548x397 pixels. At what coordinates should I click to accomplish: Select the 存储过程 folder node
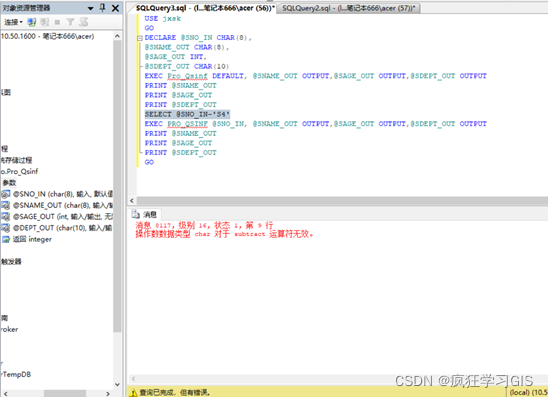[16, 160]
